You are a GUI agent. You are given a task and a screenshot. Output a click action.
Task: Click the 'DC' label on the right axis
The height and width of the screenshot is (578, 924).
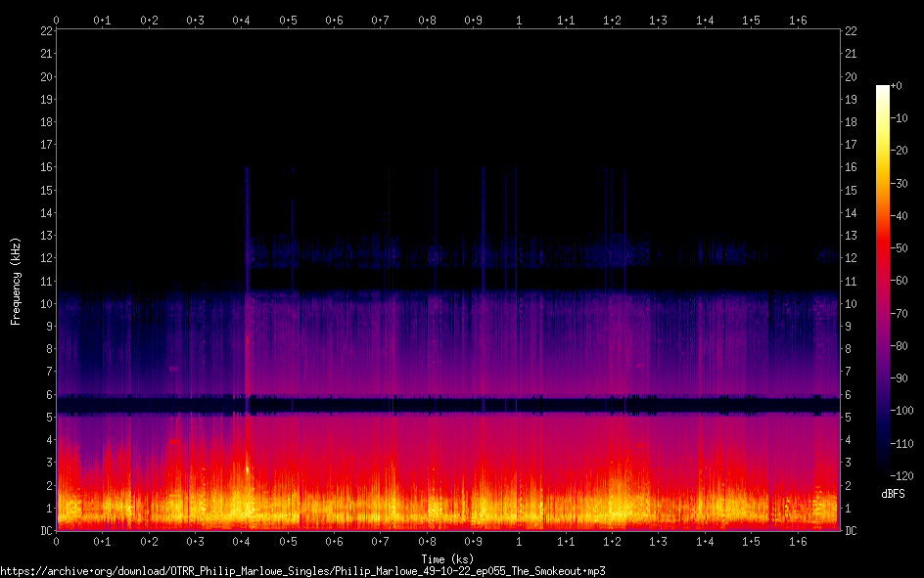tap(852, 531)
